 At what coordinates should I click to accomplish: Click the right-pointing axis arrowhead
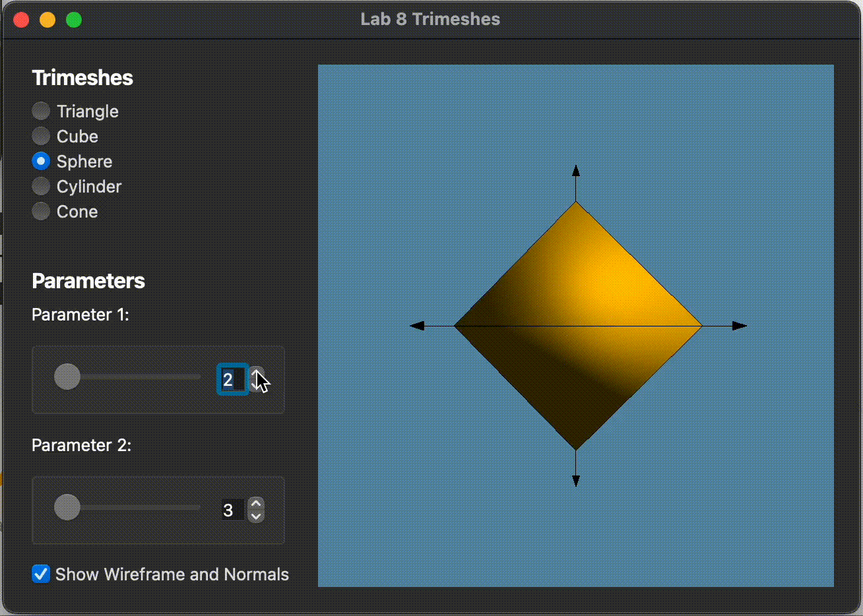tap(740, 326)
